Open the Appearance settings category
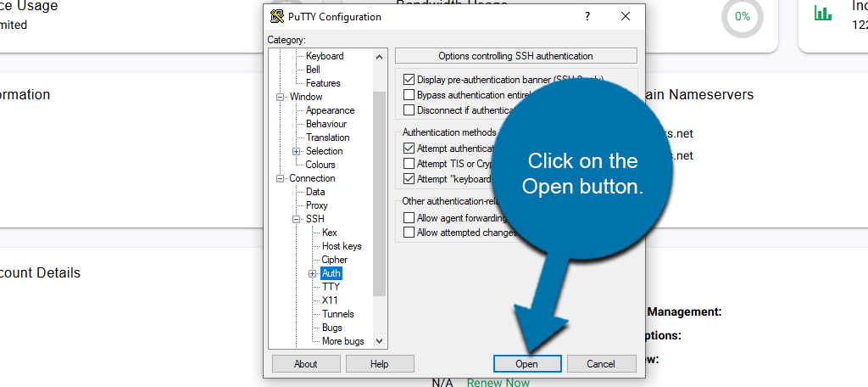 [330, 110]
